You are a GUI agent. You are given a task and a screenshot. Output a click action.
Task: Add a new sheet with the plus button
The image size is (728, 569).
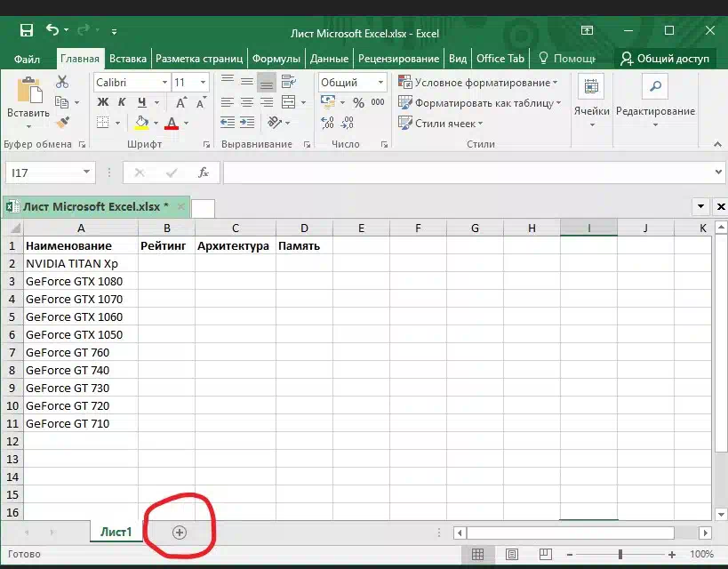click(179, 533)
